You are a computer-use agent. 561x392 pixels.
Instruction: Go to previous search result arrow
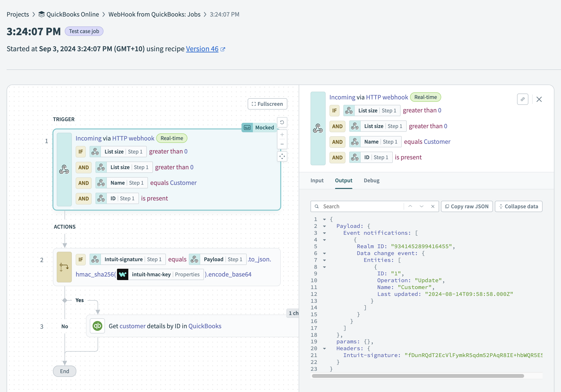[410, 206]
